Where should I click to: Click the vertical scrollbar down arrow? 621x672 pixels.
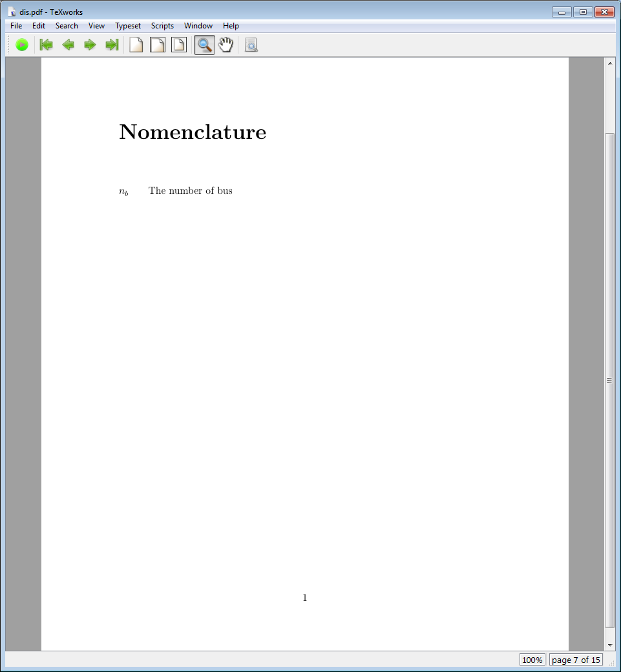coord(610,645)
